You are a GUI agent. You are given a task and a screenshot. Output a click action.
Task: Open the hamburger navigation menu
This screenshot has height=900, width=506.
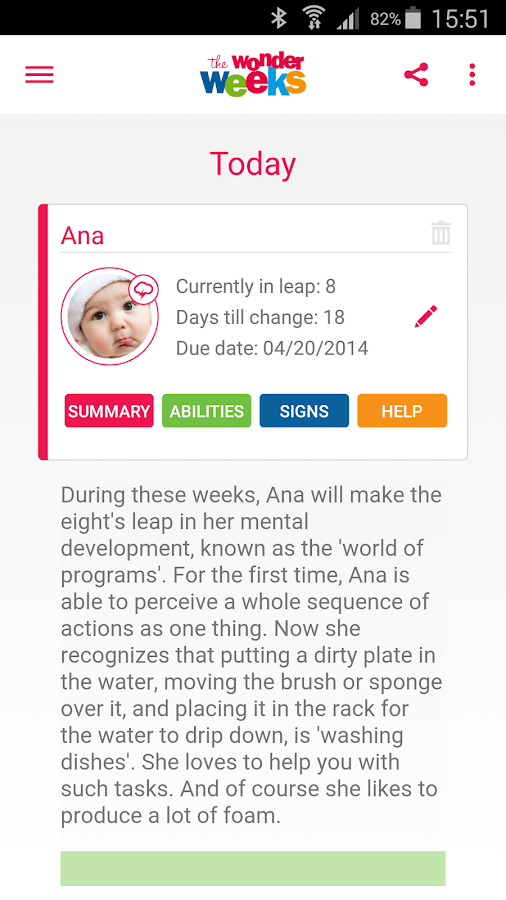[x=39, y=75]
